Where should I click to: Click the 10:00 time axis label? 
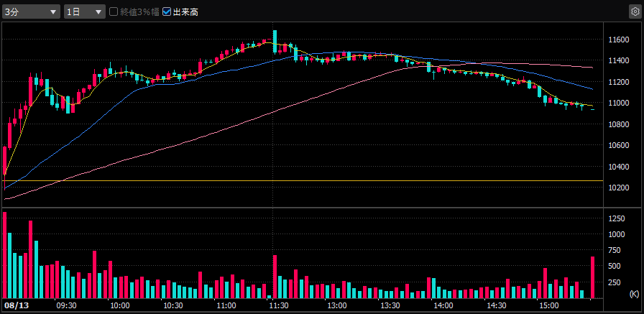click(x=120, y=306)
